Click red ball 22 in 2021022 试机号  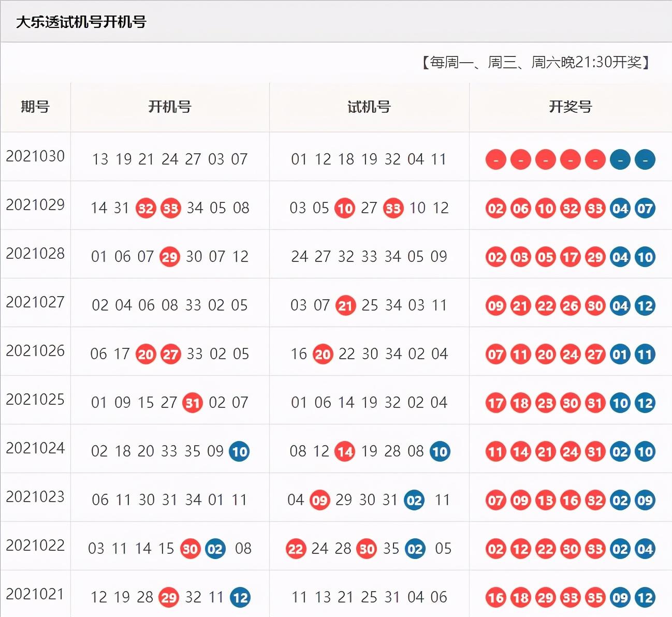pos(296,549)
